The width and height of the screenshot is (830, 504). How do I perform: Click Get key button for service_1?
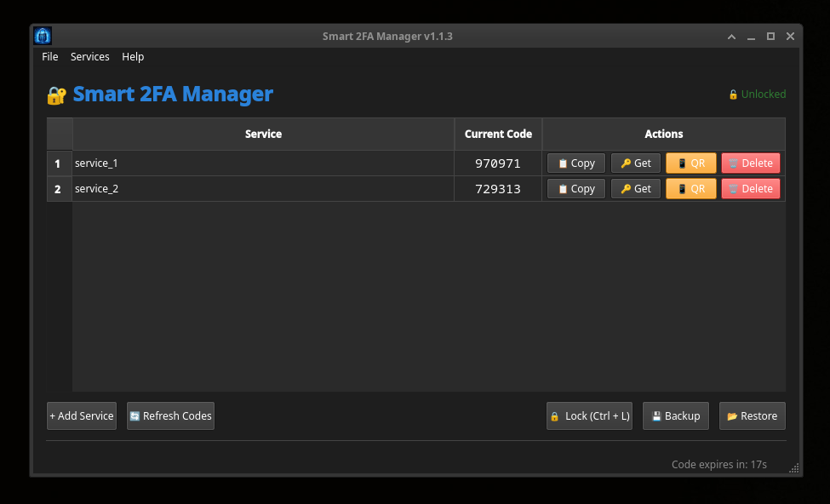(x=636, y=163)
